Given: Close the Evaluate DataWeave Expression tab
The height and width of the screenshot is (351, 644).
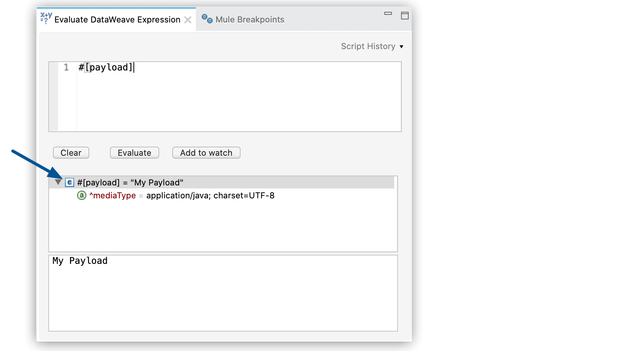Looking at the screenshot, I should tap(188, 20).
